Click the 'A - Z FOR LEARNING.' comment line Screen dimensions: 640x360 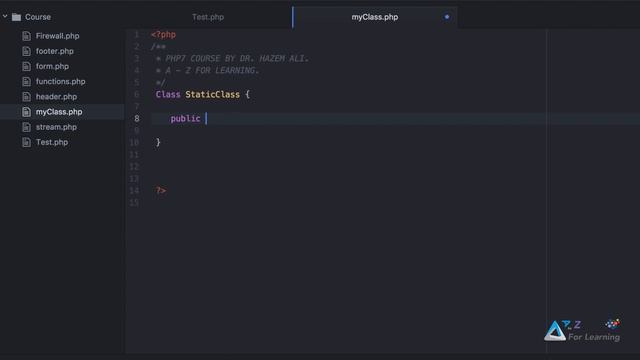tap(212, 71)
